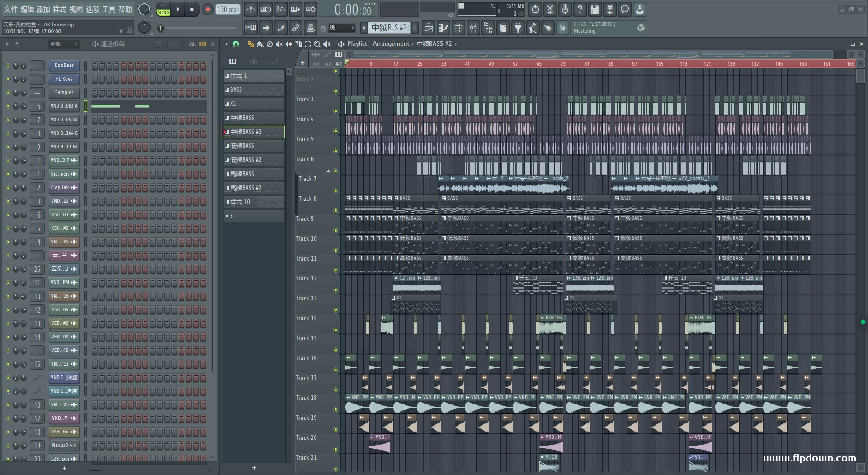Viewport: 868px width, 475px height.
Task: Select the Paint brush tool in playlist
Action: click(x=260, y=44)
